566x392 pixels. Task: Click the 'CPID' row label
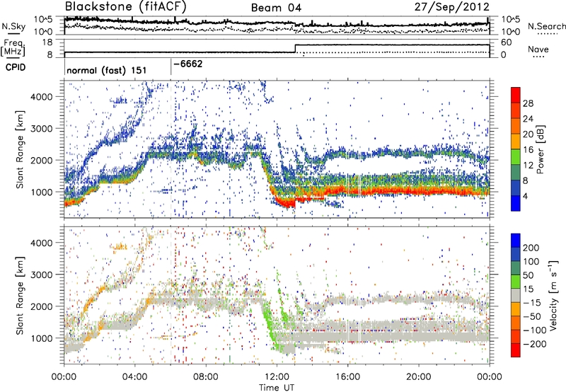[x=16, y=67]
